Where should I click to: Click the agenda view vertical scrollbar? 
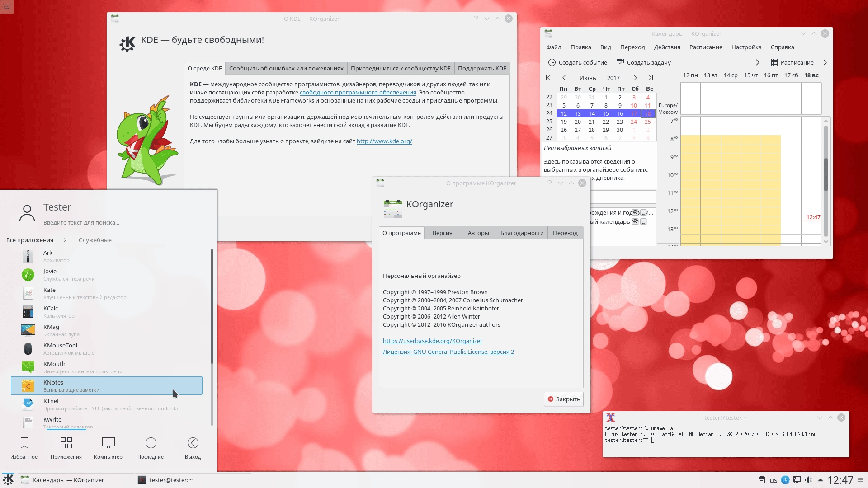click(826, 181)
